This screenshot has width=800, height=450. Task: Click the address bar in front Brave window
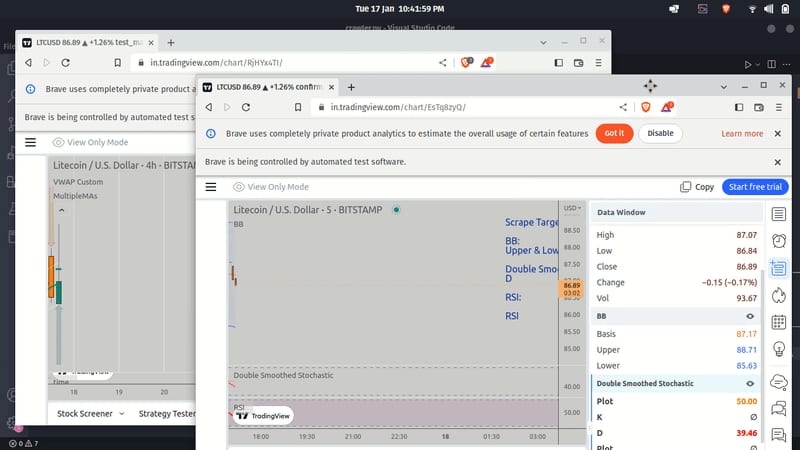(x=459, y=107)
